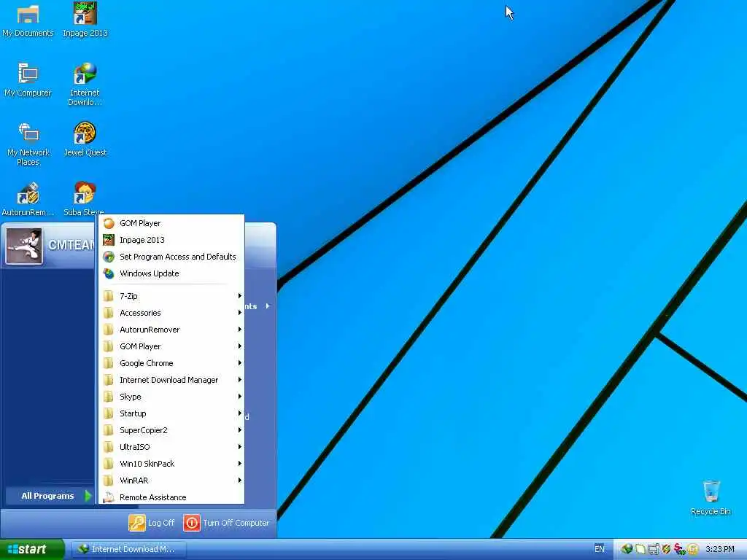Launch Inpage 2013 from the programs menu
The height and width of the screenshot is (560, 747).
click(171, 240)
